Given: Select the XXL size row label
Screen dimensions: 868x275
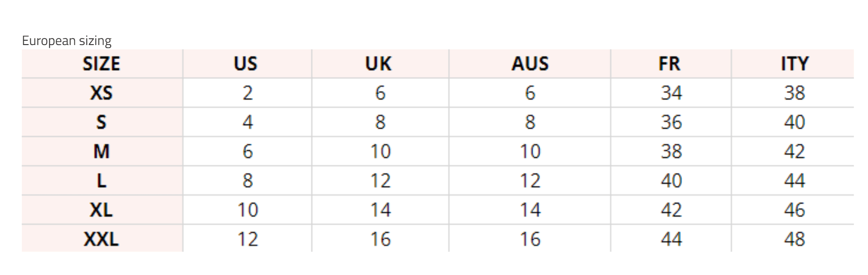Looking at the screenshot, I should [x=102, y=239].
